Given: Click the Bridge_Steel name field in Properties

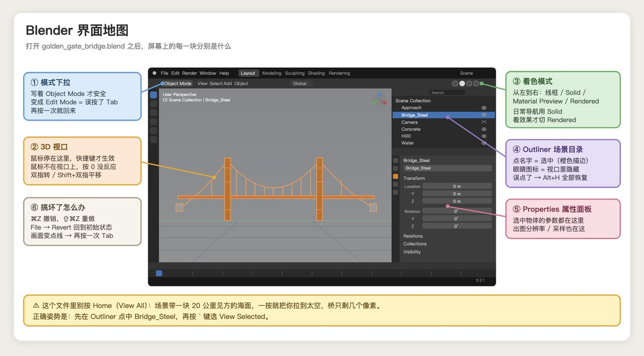Looking at the screenshot, I should [x=448, y=168].
